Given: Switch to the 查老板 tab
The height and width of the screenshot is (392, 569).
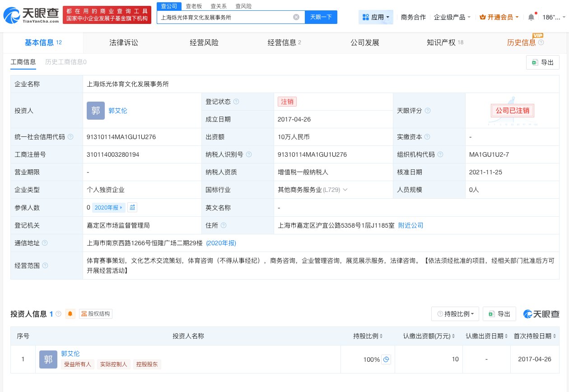Looking at the screenshot, I should tap(194, 6).
